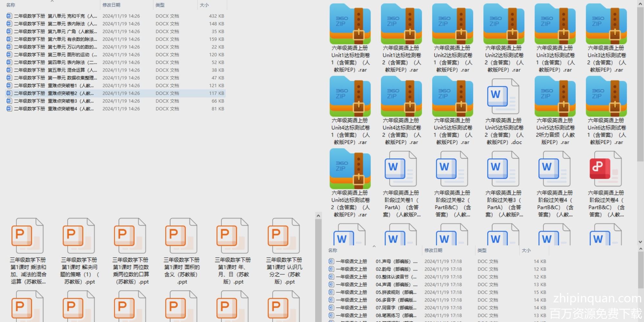
Task: Select the Unit3达标测试卷2 rar icon
Action: tap(606, 24)
